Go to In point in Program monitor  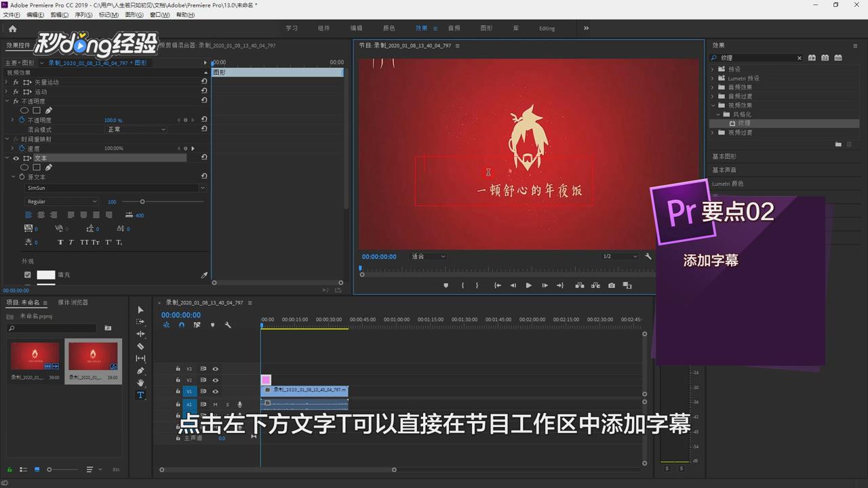(x=497, y=285)
